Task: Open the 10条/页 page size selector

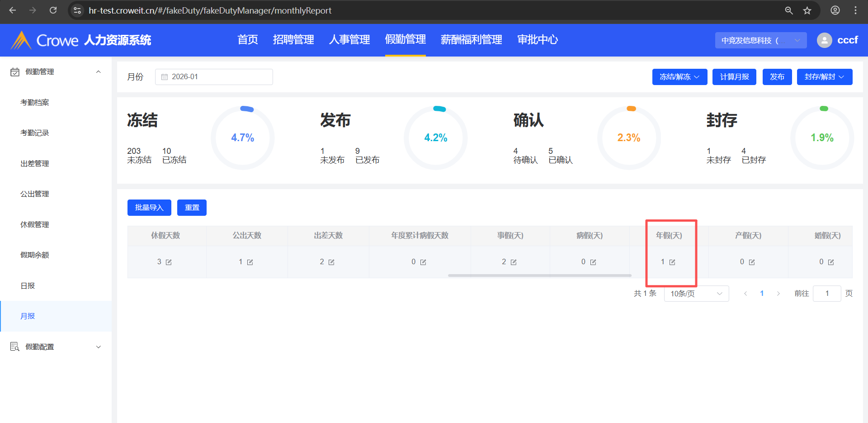Action: [x=696, y=294]
